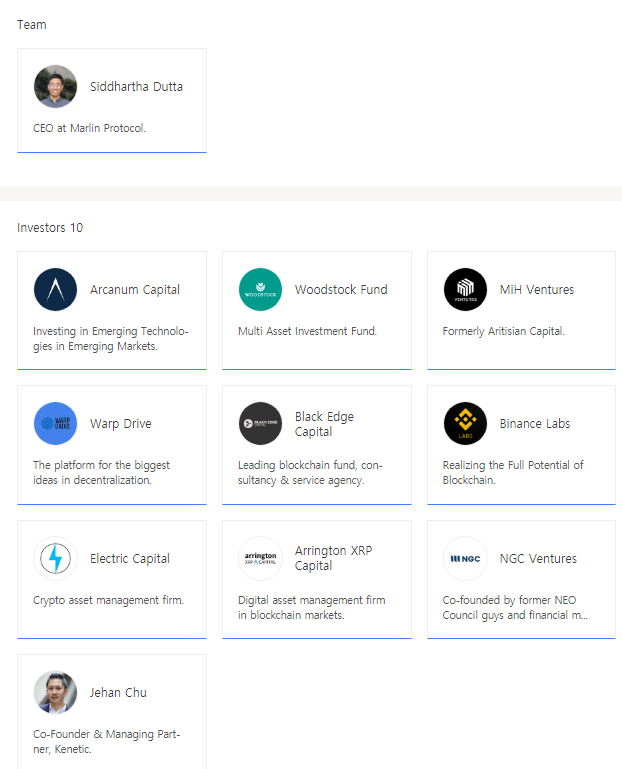622x769 pixels.
Task: Click 'Formerly Aritisian Capital.' description
Action: tap(504, 332)
